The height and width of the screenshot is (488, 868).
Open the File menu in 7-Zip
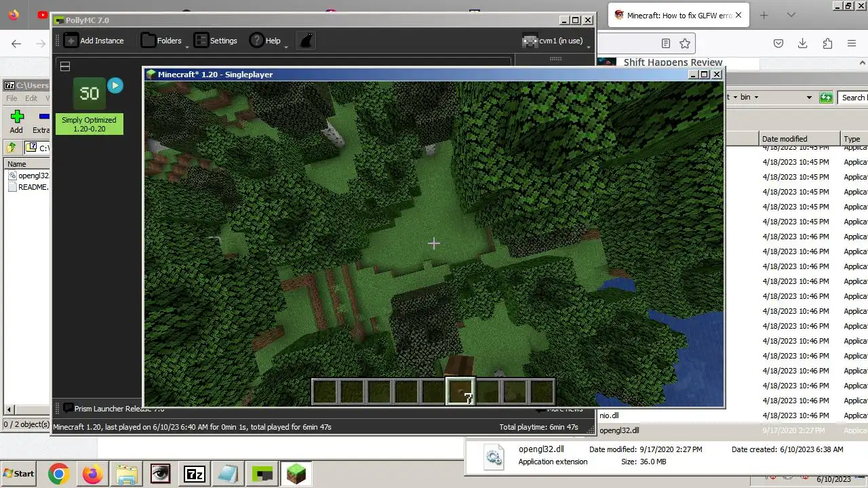(x=12, y=98)
